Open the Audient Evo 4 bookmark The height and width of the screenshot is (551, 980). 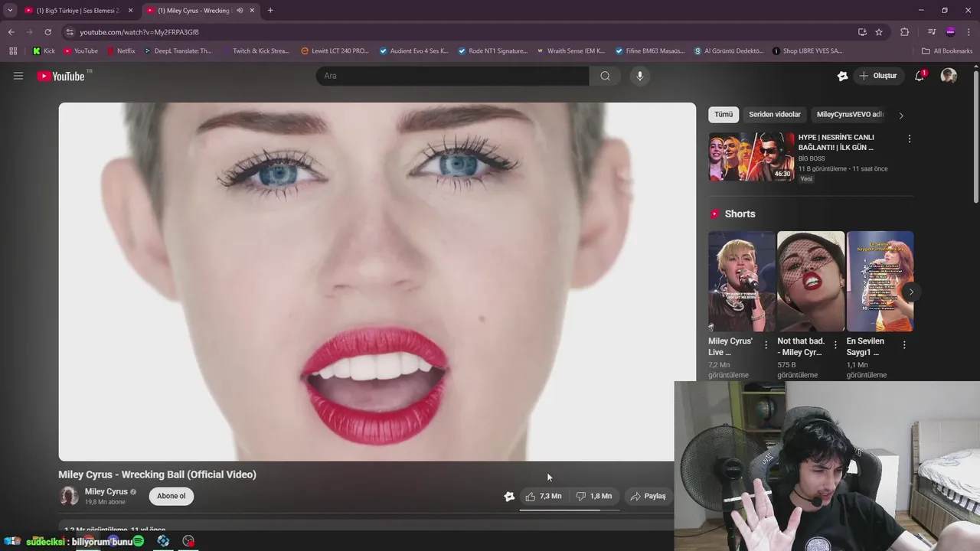click(x=414, y=51)
